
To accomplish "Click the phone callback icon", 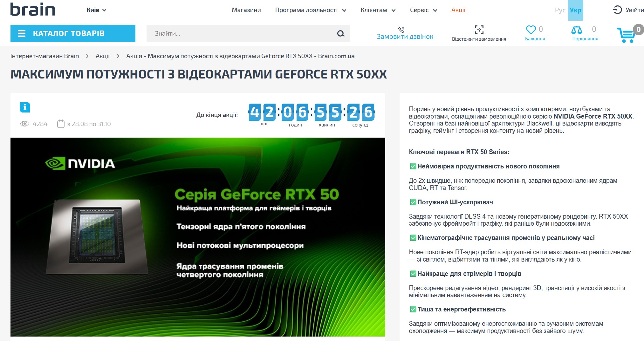I will tap(401, 30).
